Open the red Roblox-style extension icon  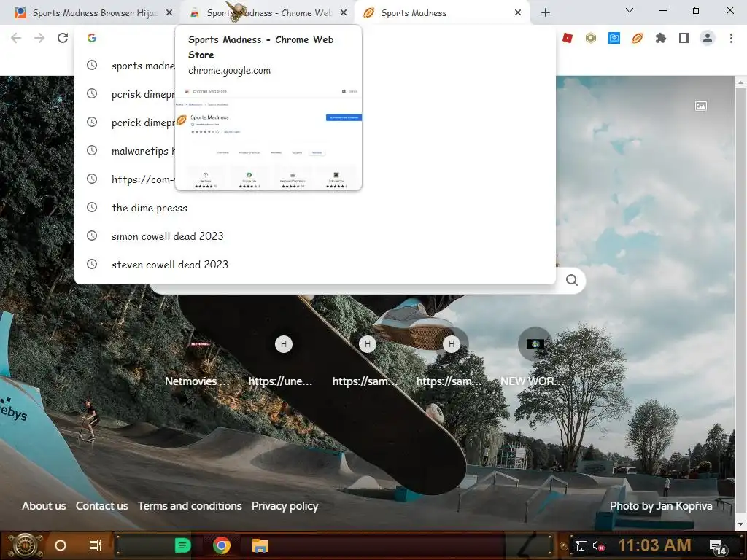point(568,38)
